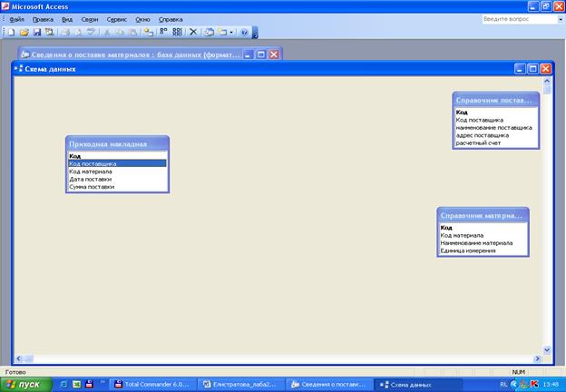Click the New Object toolbar icon
Screen dimensions: 566x392
tap(223, 33)
